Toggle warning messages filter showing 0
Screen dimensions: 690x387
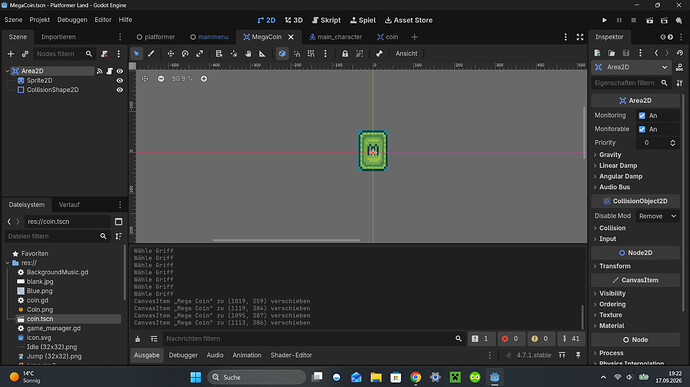540,339
